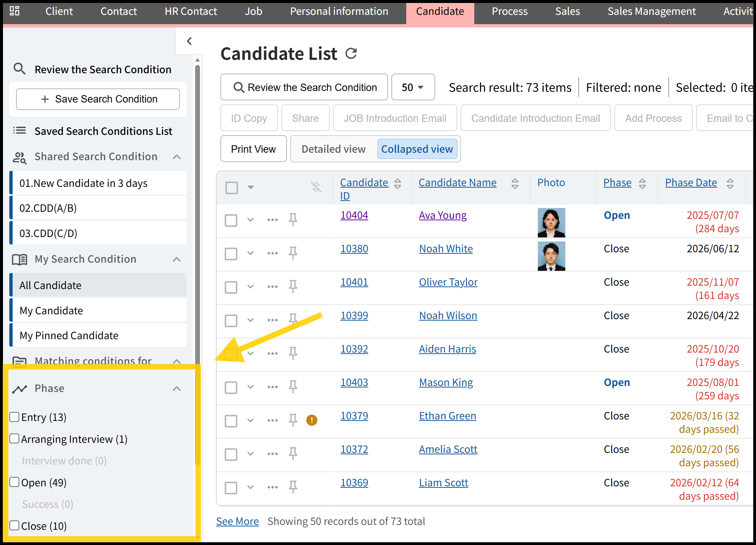The height and width of the screenshot is (545, 756).
Task: Open the three-dot menu for Noah White
Action: (272, 253)
